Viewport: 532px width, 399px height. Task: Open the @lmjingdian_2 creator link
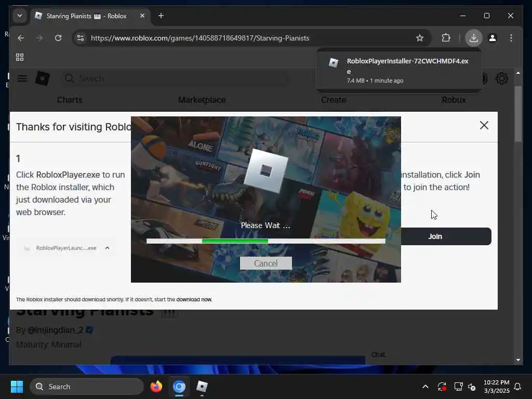click(55, 330)
